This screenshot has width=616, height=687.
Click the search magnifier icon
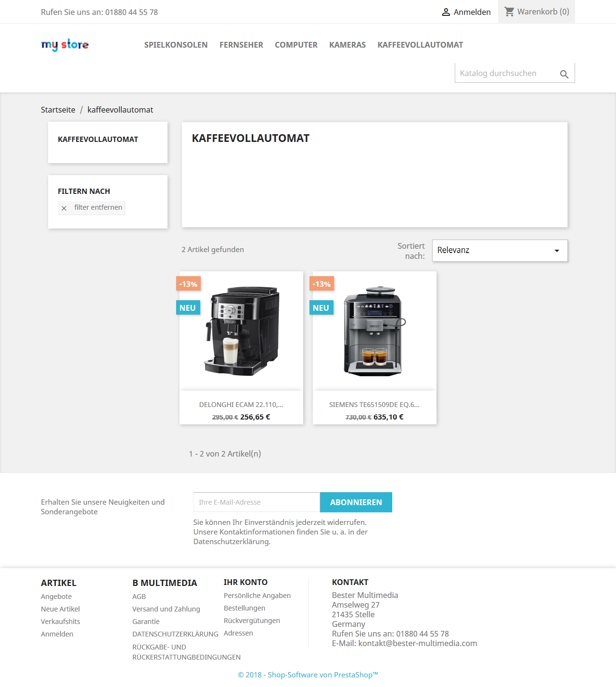tap(564, 74)
